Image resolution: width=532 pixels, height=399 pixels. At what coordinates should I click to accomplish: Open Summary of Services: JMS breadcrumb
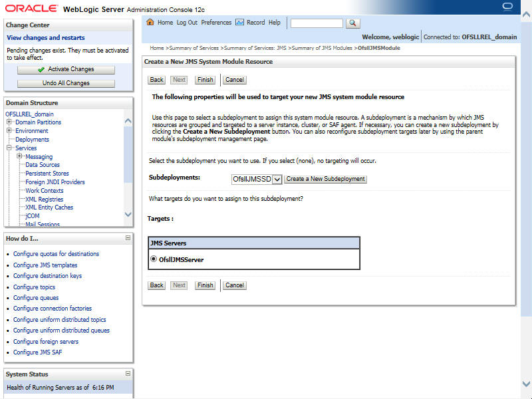(x=255, y=48)
